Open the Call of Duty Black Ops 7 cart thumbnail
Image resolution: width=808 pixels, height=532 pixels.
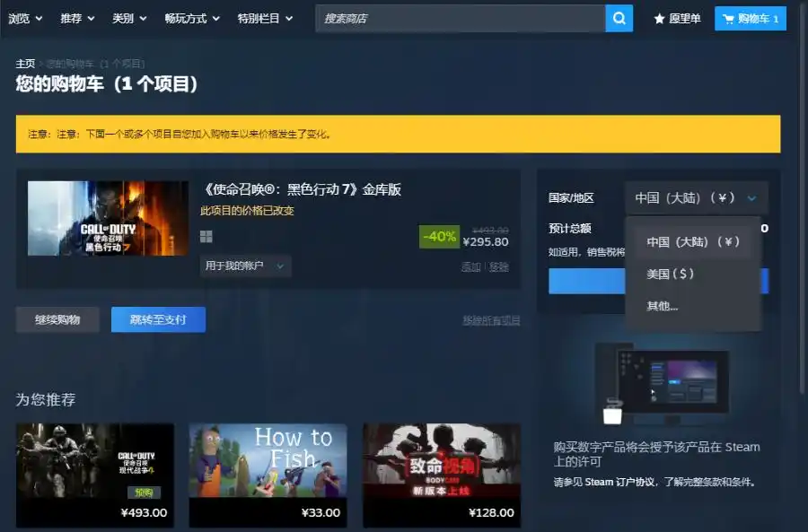(108, 218)
